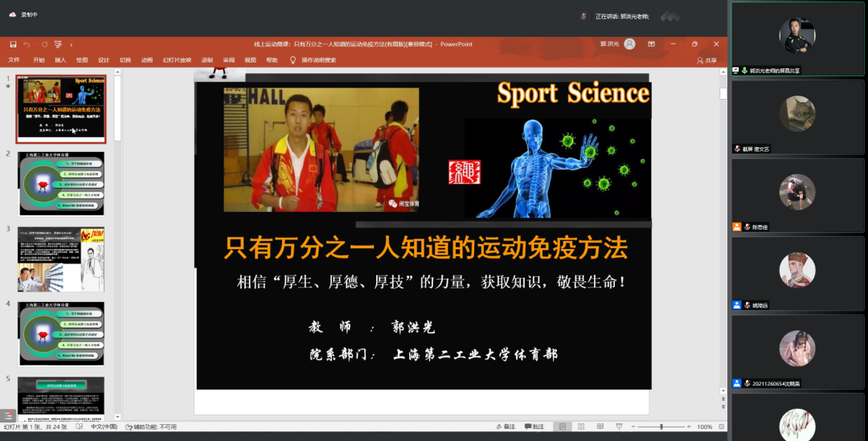868x441 pixels.
Task: Click the slide panel scroll-down arrow
Action: (x=117, y=417)
